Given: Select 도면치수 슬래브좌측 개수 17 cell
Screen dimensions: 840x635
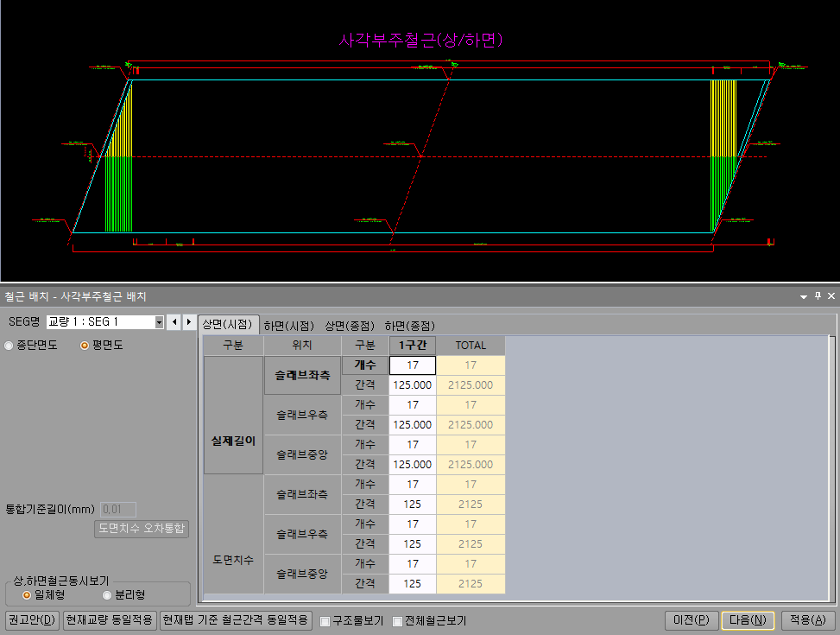Looking at the screenshot, I should click(413, 485).
